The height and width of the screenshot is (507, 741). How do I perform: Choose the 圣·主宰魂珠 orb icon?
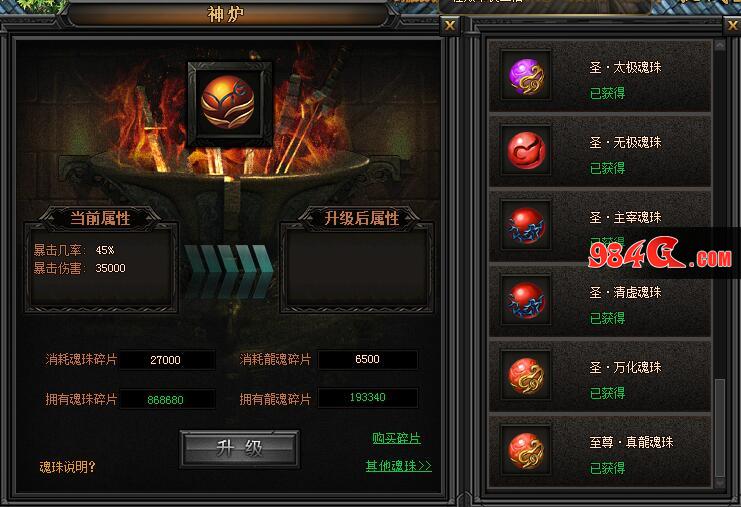coord(526,225)
